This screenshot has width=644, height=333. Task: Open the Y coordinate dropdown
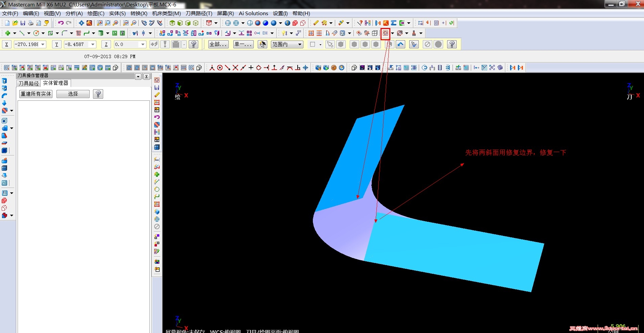(x=93, y=44)
